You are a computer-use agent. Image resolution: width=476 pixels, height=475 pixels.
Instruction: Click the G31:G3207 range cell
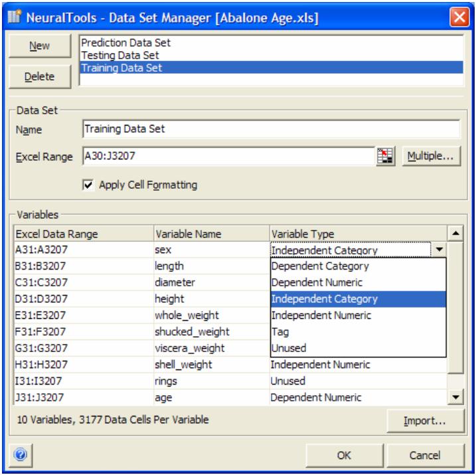84,348
